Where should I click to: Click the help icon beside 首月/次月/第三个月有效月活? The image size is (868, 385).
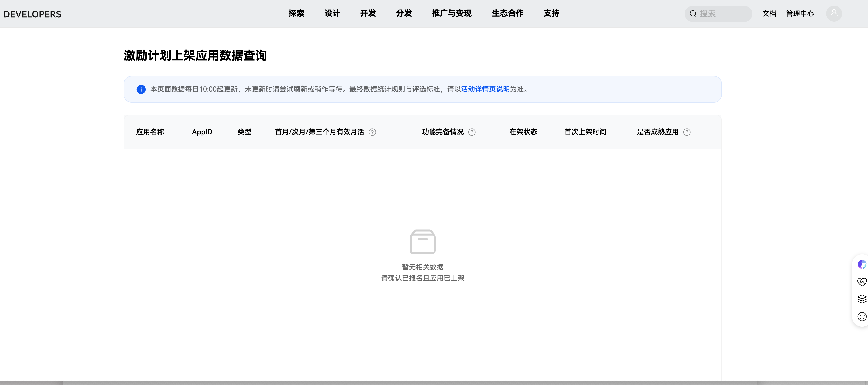click(372, 132)
